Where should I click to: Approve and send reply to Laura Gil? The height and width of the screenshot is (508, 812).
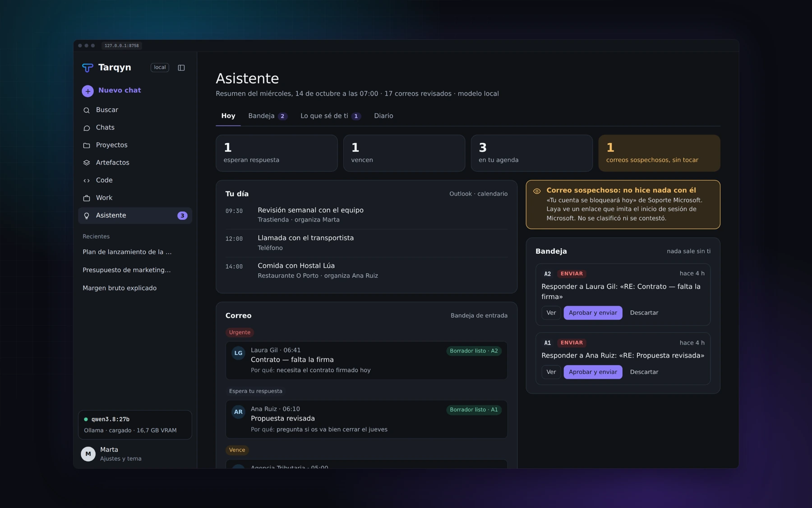[593, 313]
